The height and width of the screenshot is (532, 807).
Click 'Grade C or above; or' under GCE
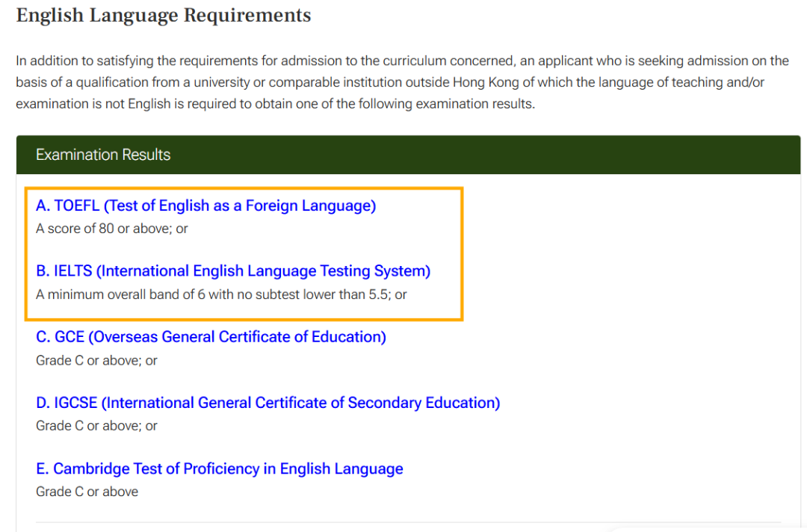point(96,360)
